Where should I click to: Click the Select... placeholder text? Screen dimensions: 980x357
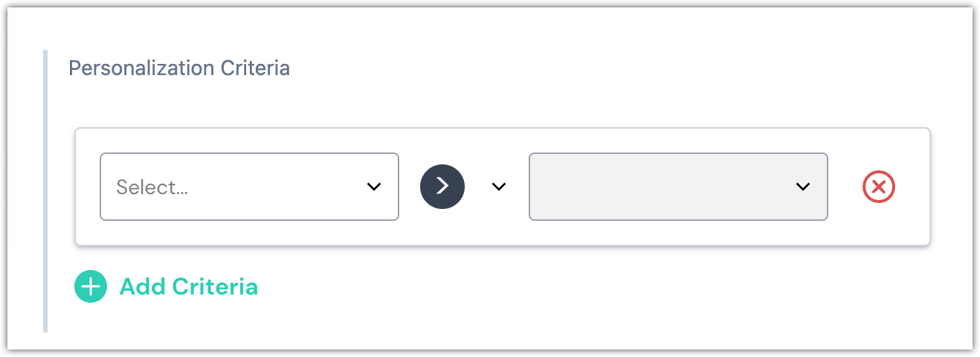[152, 187]
